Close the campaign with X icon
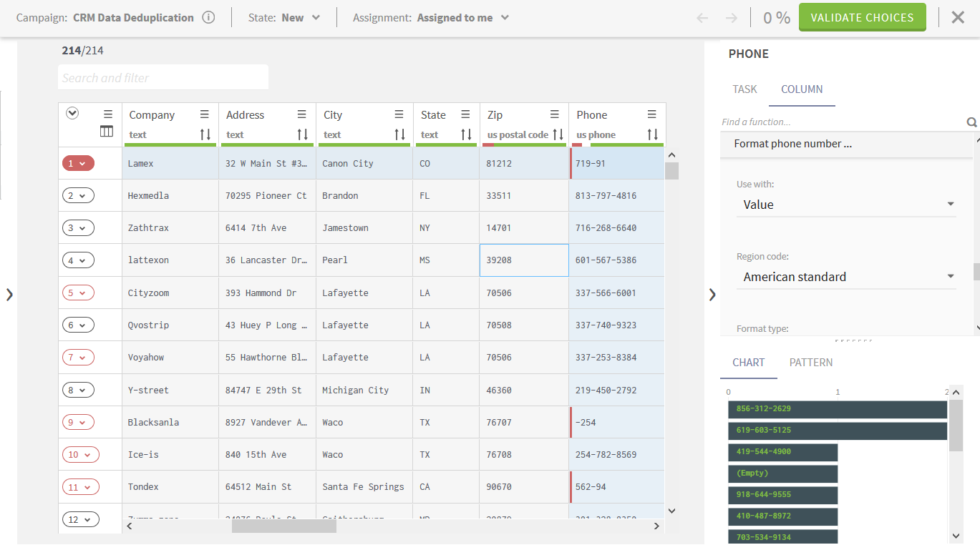Viewport: 980px width, 545px height. point(958,18)
